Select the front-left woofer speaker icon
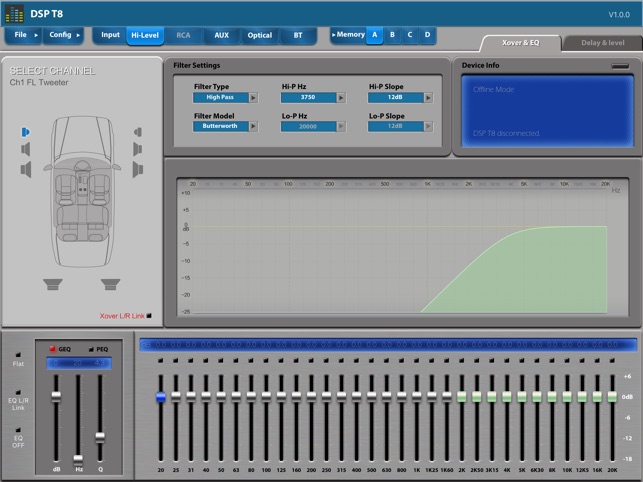The height and width of the screenshot is (482, 643). point(26,169)
